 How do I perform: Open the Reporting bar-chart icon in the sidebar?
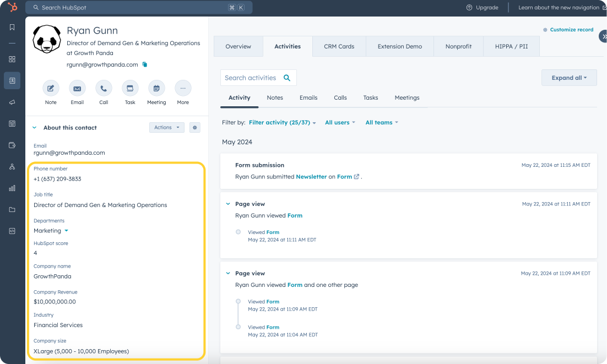click(12, 187)
